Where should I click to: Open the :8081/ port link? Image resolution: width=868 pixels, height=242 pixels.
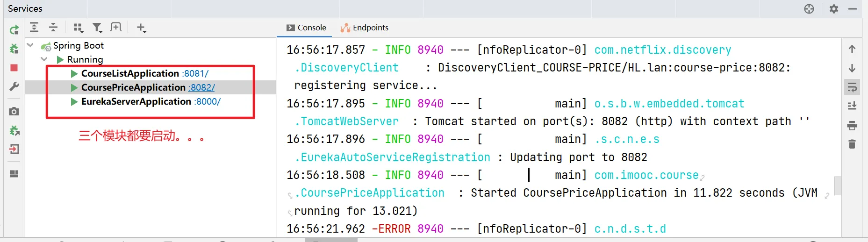click(195, 73)
